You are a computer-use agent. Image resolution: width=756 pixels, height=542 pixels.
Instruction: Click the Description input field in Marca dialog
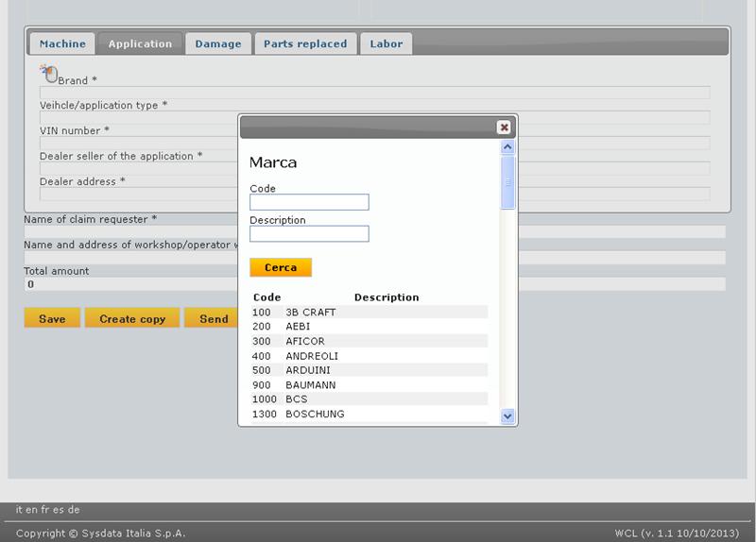(x=309, y=233)
